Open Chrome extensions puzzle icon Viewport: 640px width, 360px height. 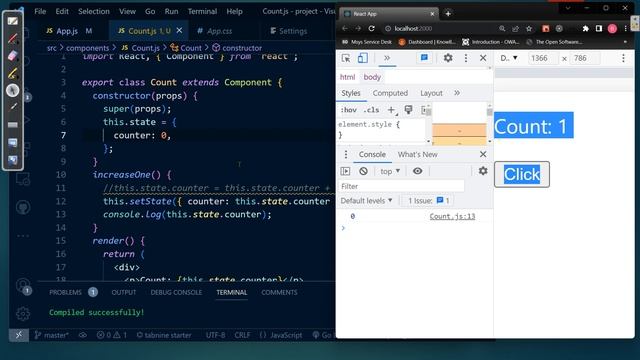pos(586,29)
